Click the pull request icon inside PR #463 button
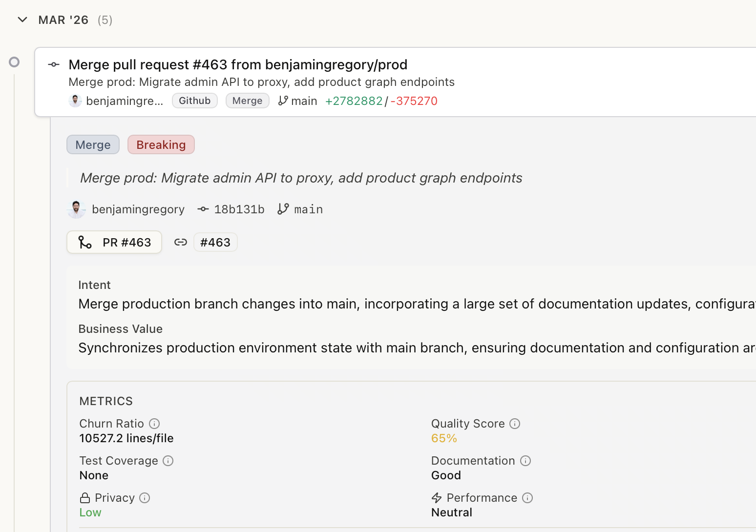 (x=85, y=242)
